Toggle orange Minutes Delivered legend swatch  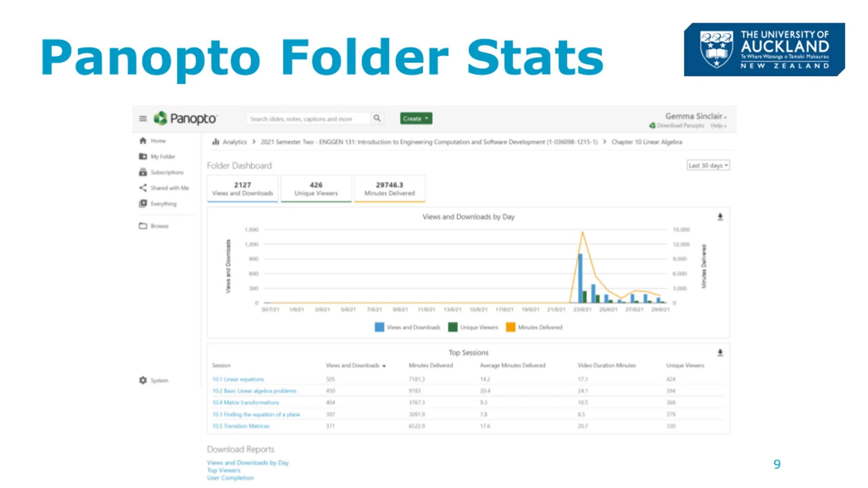coord(511,327)
